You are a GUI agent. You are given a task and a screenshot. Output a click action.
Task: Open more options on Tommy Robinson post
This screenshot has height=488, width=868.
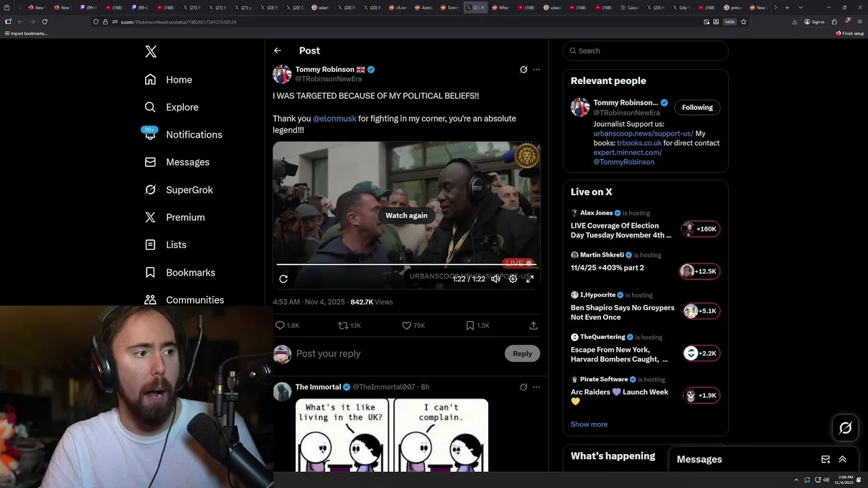536,69
